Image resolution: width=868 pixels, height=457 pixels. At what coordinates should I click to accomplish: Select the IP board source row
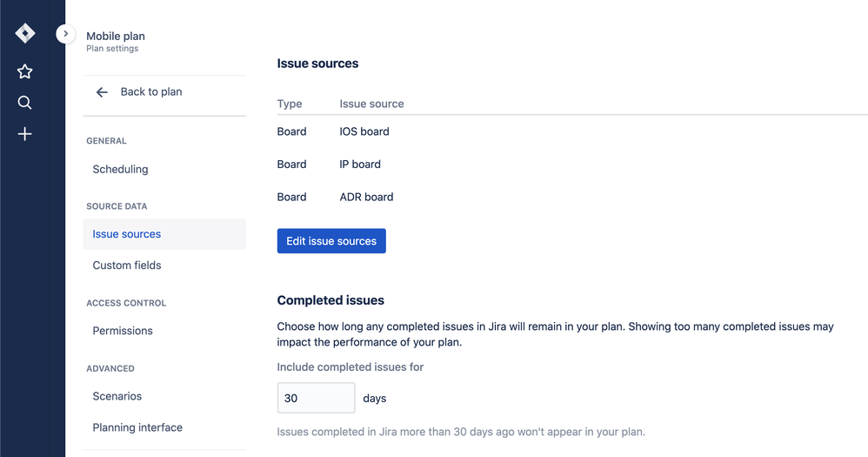point(360,165)
